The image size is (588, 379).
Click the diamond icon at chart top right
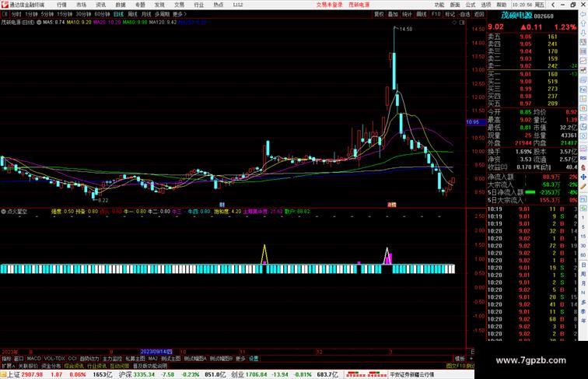pos(454,23)
